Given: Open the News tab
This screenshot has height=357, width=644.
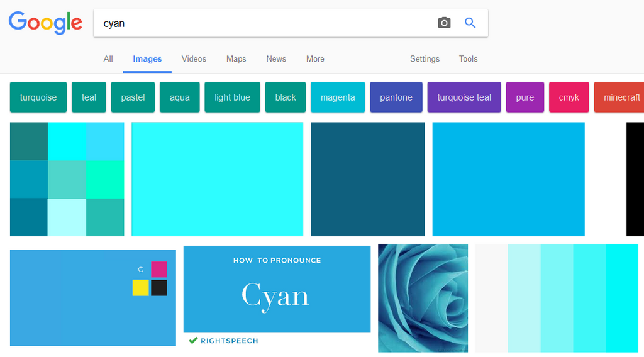Looking at the screenshot, I should (x=276, y=59).
